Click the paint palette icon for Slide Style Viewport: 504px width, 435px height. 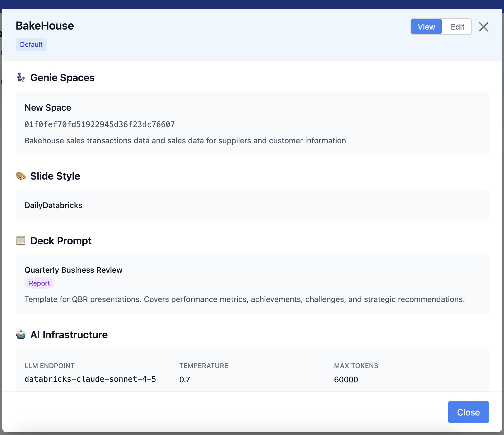pos(21,176)
